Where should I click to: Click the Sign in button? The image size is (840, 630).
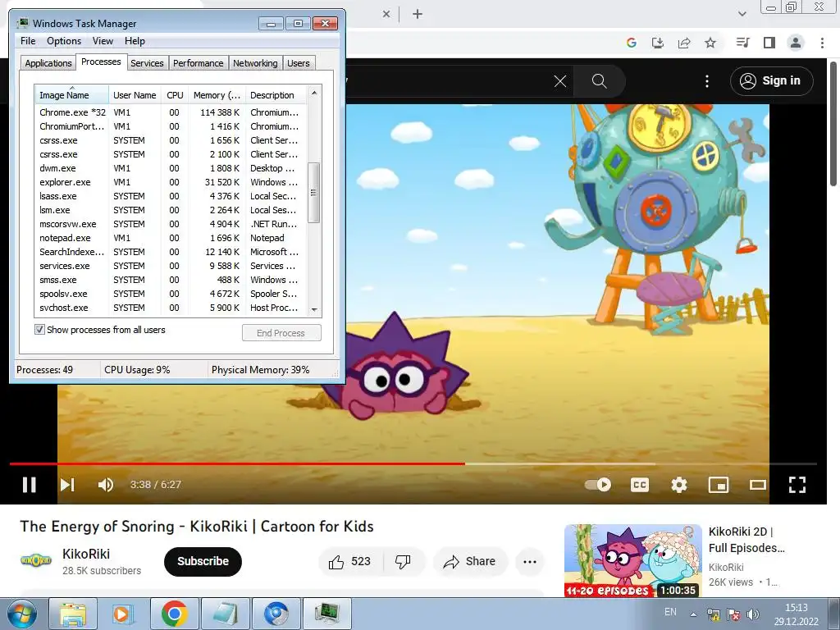click(771, 81)
